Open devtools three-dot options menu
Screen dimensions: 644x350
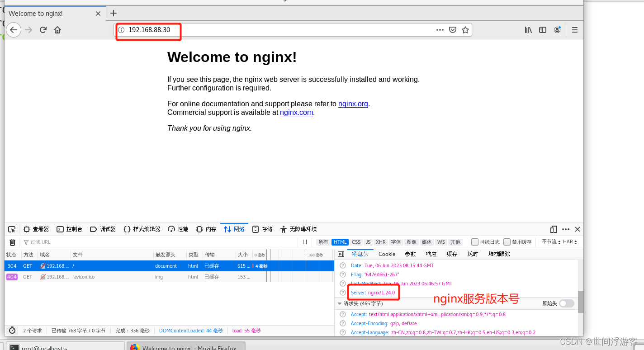pyautogui.click(x=566, y=229)
